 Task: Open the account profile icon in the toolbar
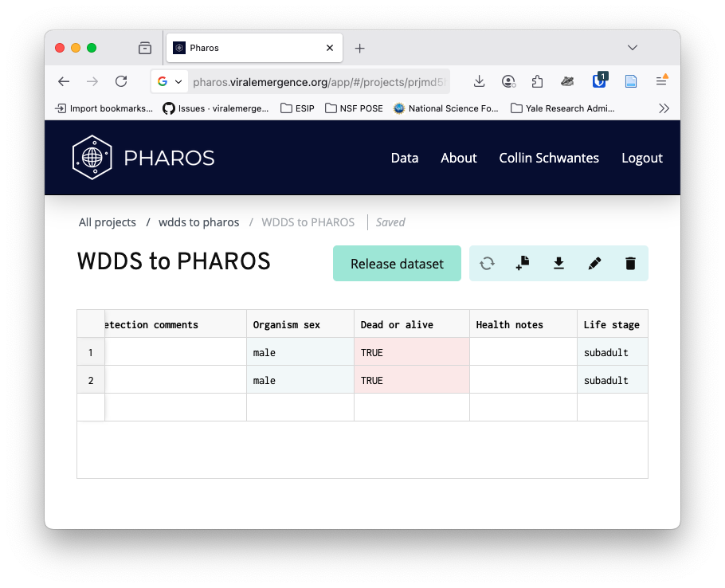tap(507, 81)
